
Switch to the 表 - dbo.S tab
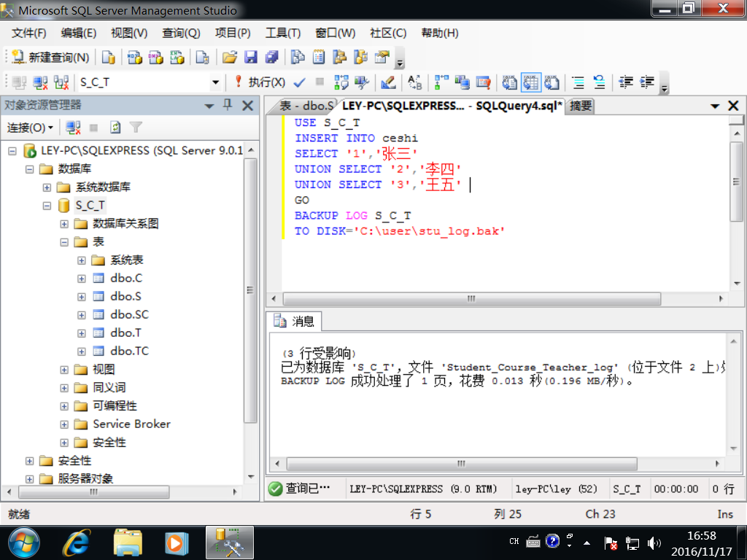coord(305,106)
